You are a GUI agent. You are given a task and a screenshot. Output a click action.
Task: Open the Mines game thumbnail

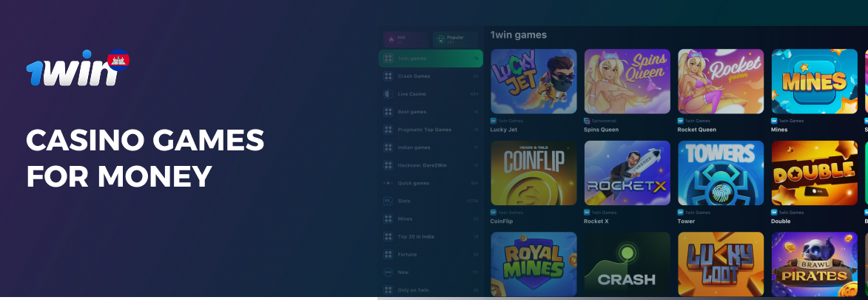pos(814,81)
